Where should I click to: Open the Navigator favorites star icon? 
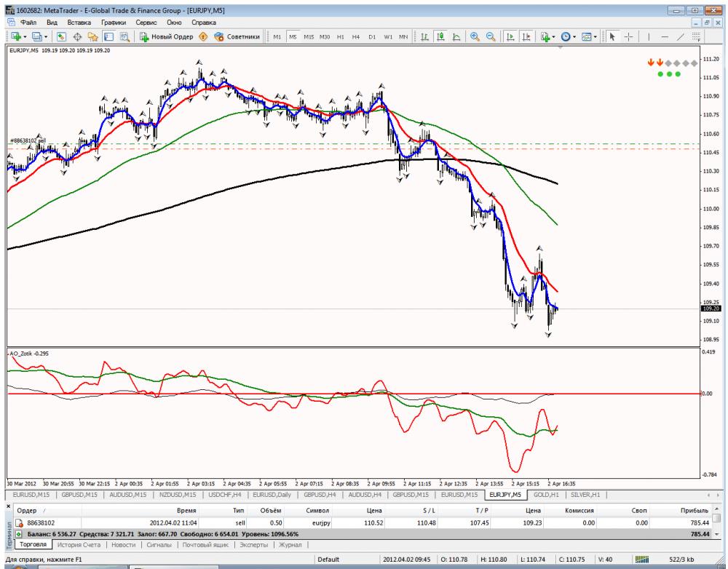(93, 36)
